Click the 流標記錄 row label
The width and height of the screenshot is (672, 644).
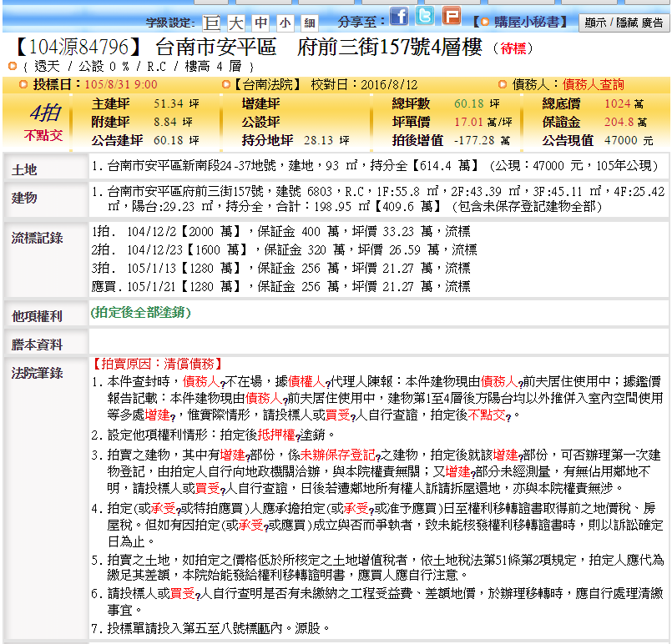tap(38, 238)
